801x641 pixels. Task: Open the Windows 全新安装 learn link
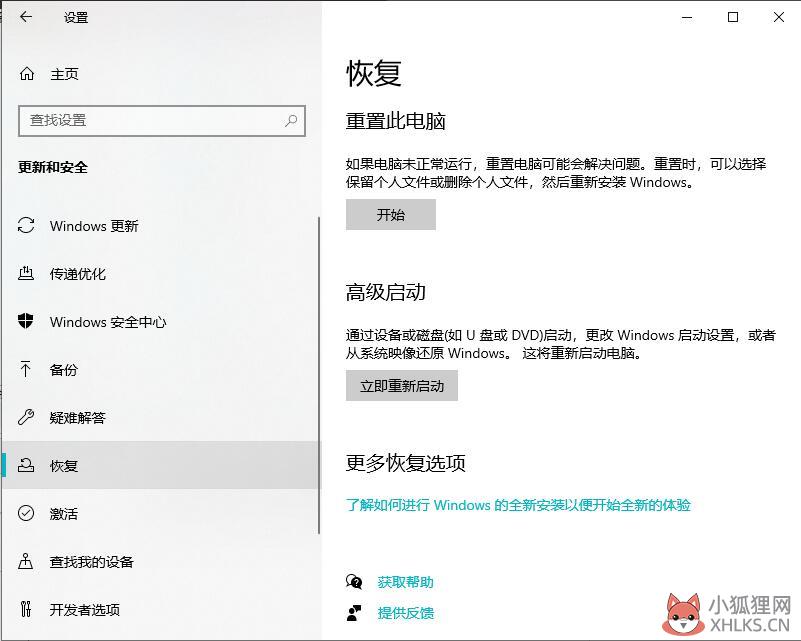pyautogui.click(x=518, y=505)
